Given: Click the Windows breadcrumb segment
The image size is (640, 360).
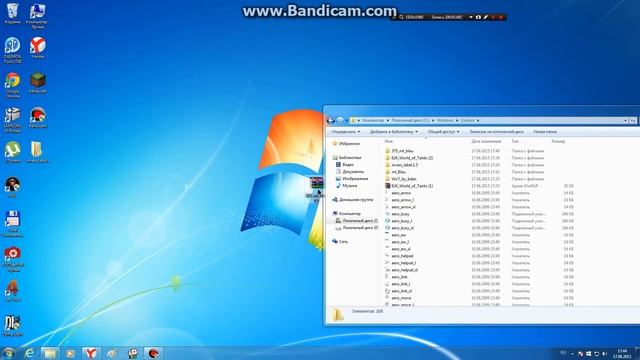Looking at the screenshot, I should coord(445,120).
